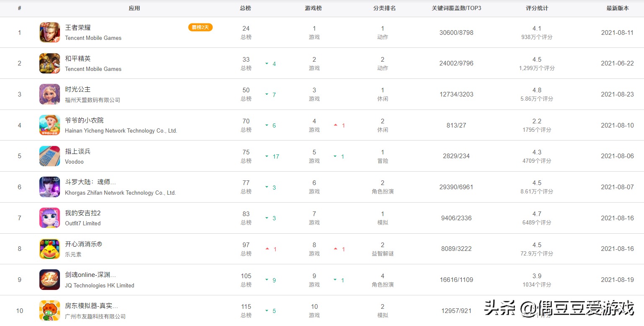Viewport: 644px width, 326px height.
Task: Click keyword coverage value 30600/8798
Action: tap(456, 32)
